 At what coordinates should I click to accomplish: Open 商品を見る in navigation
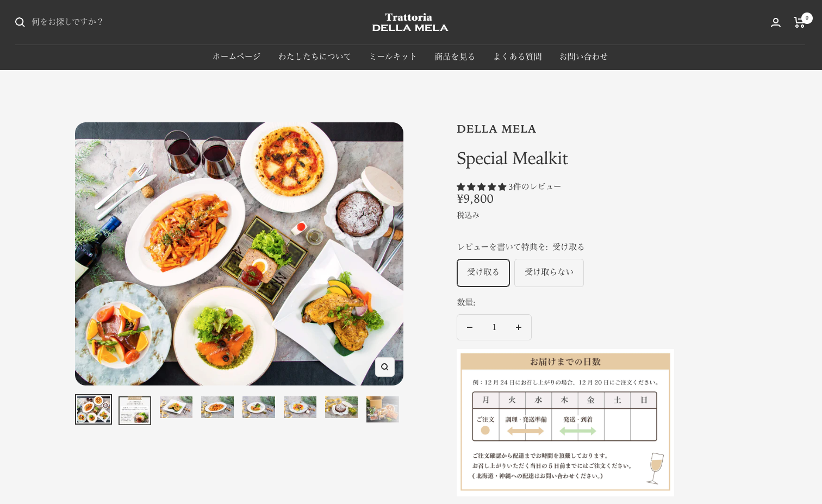point(455,57)
